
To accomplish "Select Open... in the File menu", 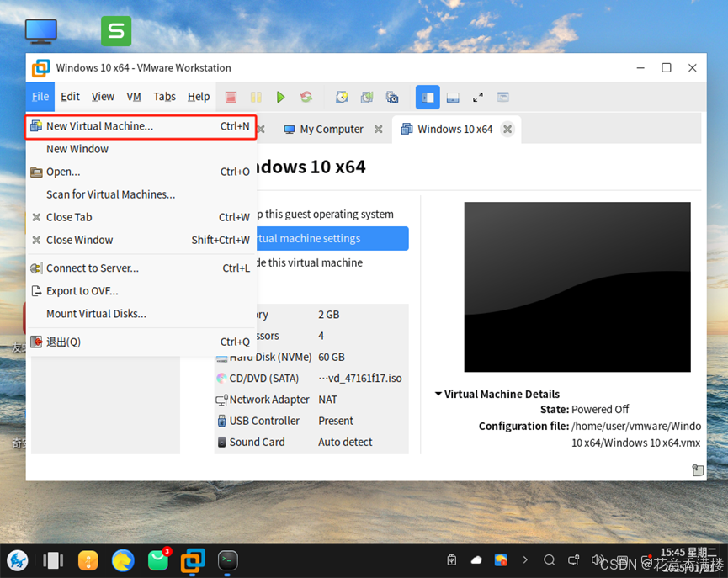I will 141,172.
